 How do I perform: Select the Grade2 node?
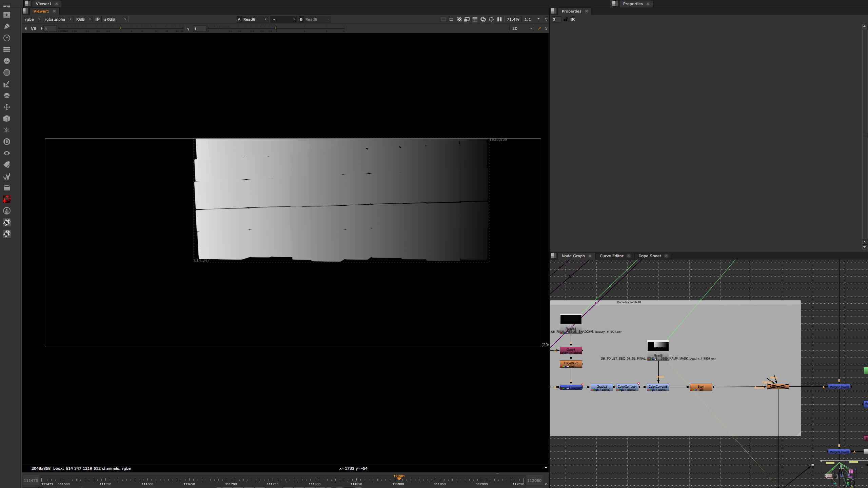pos(601,387)
